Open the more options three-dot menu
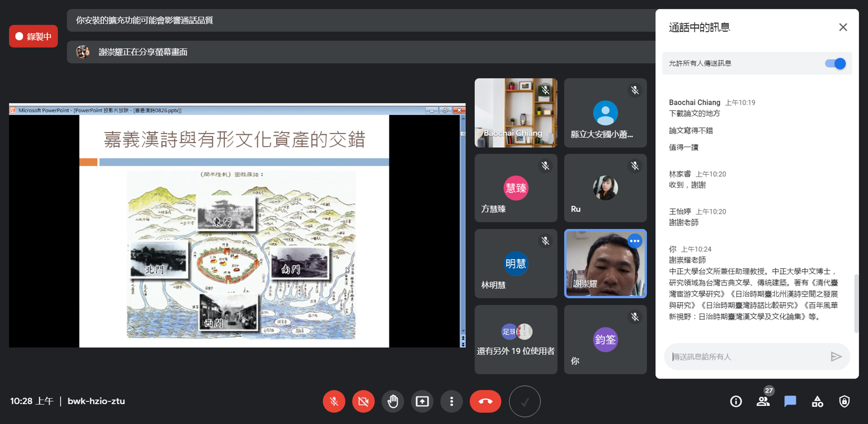Viewport: 868px width, 424px height. (452, 401)
